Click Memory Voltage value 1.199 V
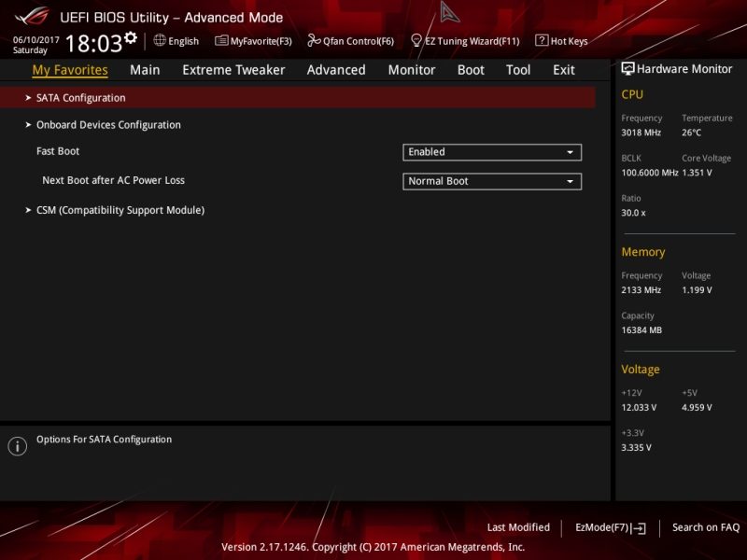This screenshot has width=747, height=560. [x=697, y=290]
